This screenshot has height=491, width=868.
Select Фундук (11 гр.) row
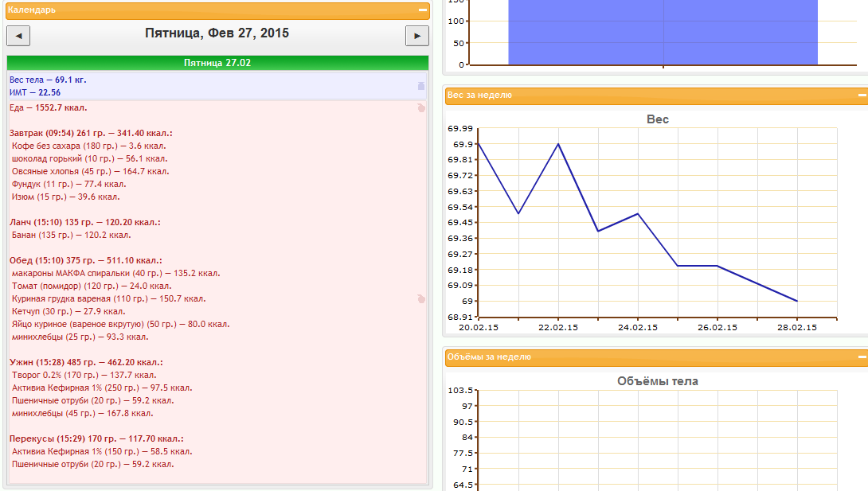tap(68, 184)
